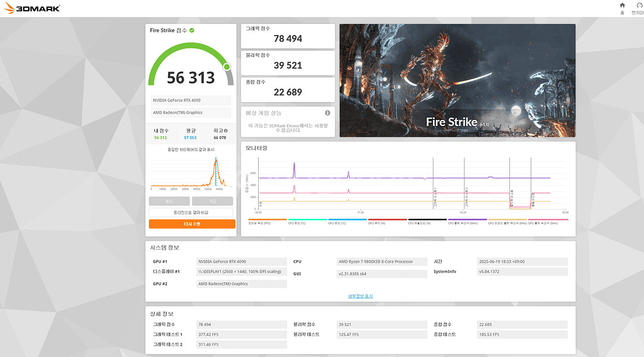Click the 내 점수 value 56 313
644x357 pixels.
pos(160,138)
